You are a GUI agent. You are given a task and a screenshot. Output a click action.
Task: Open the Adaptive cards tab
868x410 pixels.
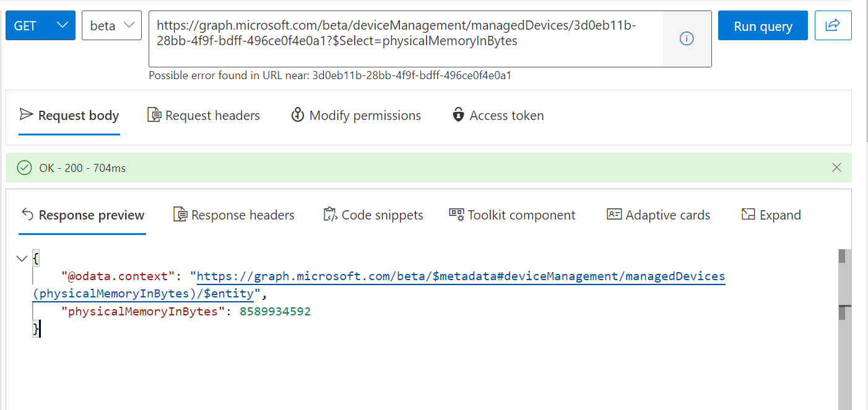(658, 215)
